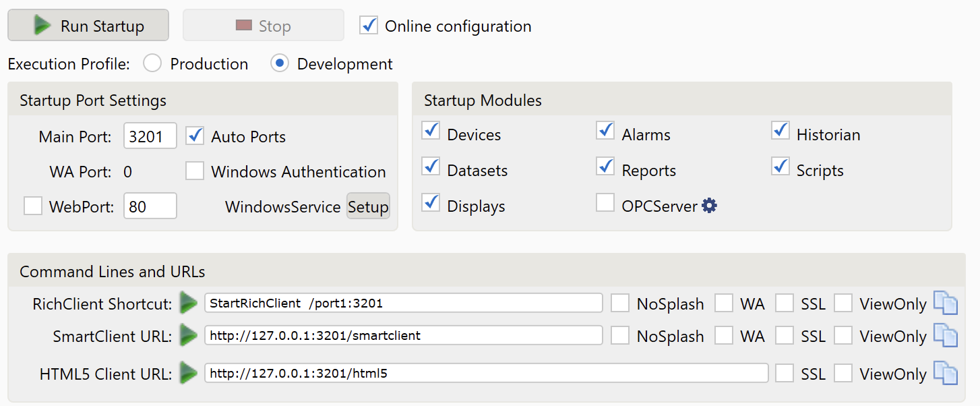The image size is (980, 406).
Task: Click the Run Startup button
Action: point(88,26)
